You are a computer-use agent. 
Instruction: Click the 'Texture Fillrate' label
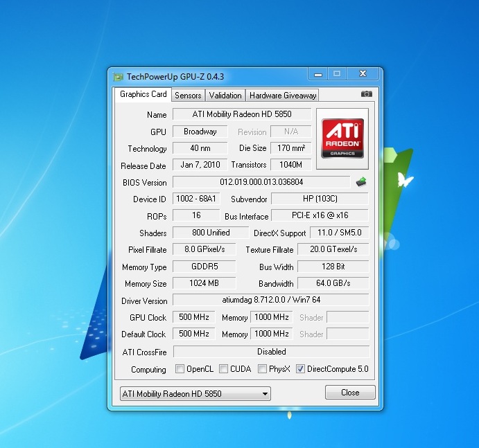(x=270, y=250)
